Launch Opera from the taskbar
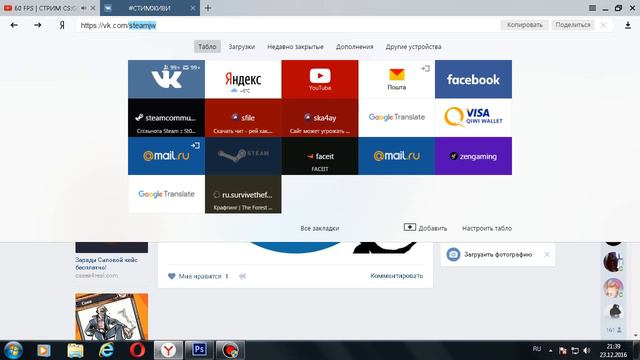640x360 pixels. click(x=137, y=350)
